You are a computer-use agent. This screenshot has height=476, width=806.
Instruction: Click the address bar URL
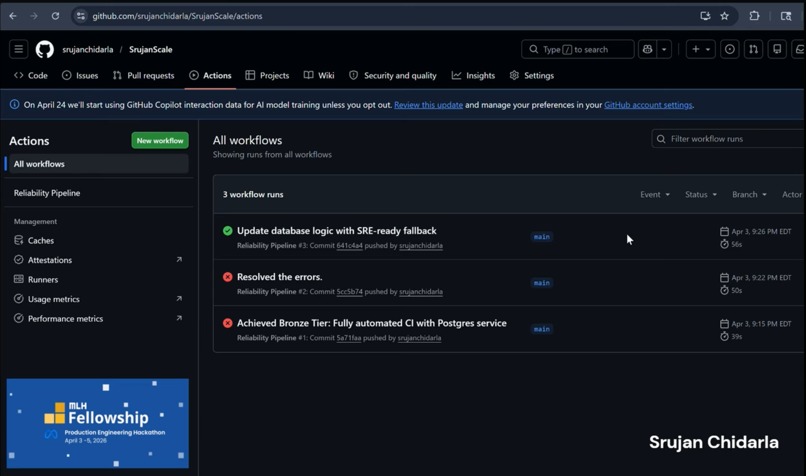[177, 16]
